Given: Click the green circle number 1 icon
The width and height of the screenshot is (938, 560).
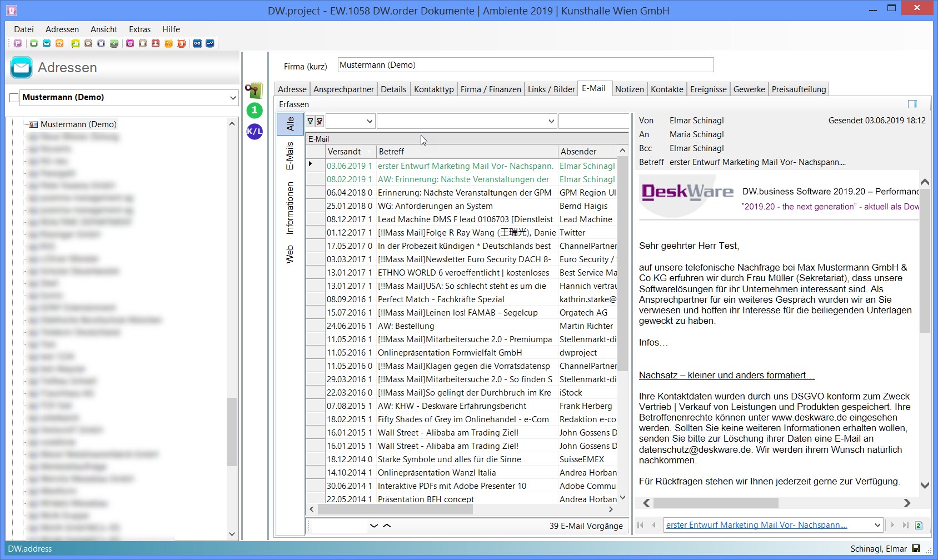Looking at the screenshot, I should [255, 110].
